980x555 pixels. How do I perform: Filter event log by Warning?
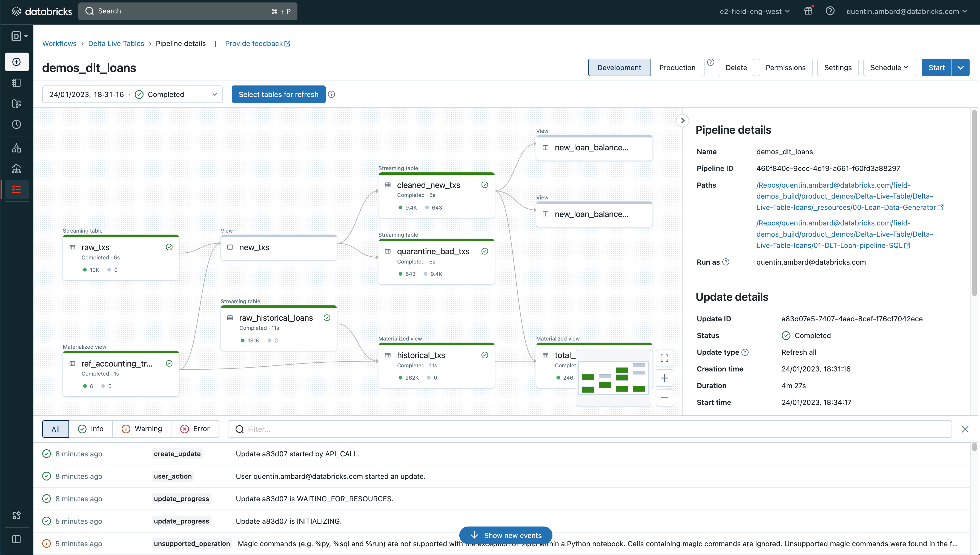click(142, 429)
